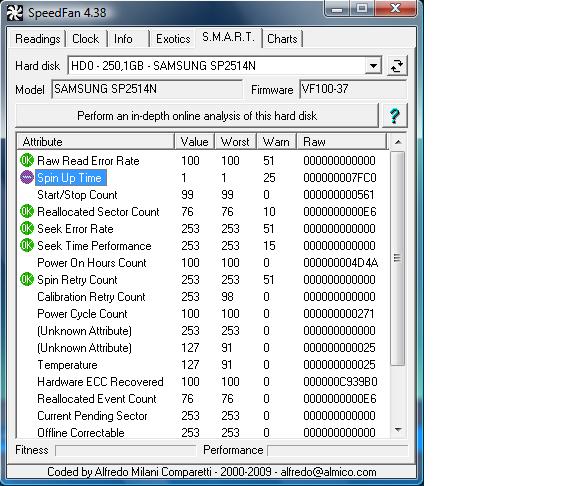Maximize the SpeedFan window
Image resolution: width=576 pixels, height=486 pixels.
pos(361,8)
